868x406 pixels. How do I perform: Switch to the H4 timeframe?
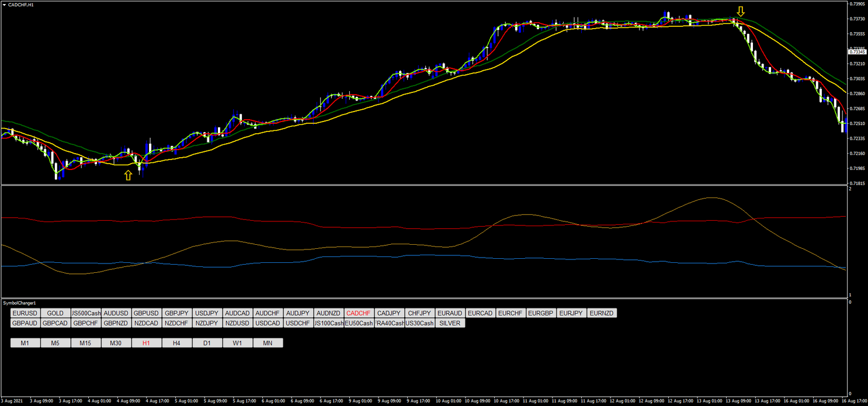[x=177, y=343]
